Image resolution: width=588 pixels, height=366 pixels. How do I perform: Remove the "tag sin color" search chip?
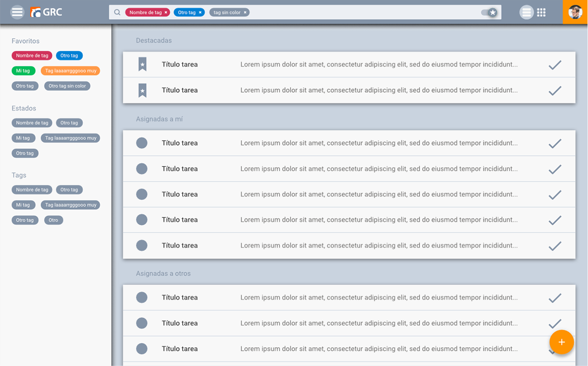[x=245, y=13]
